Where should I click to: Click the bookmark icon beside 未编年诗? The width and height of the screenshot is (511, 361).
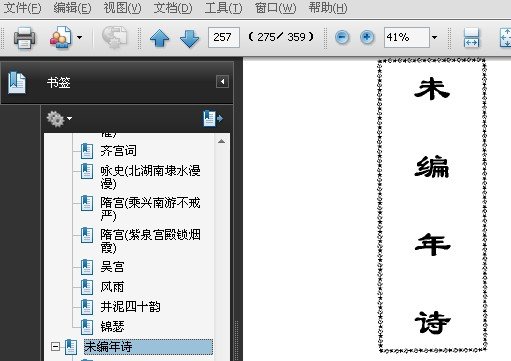point(71,347)
